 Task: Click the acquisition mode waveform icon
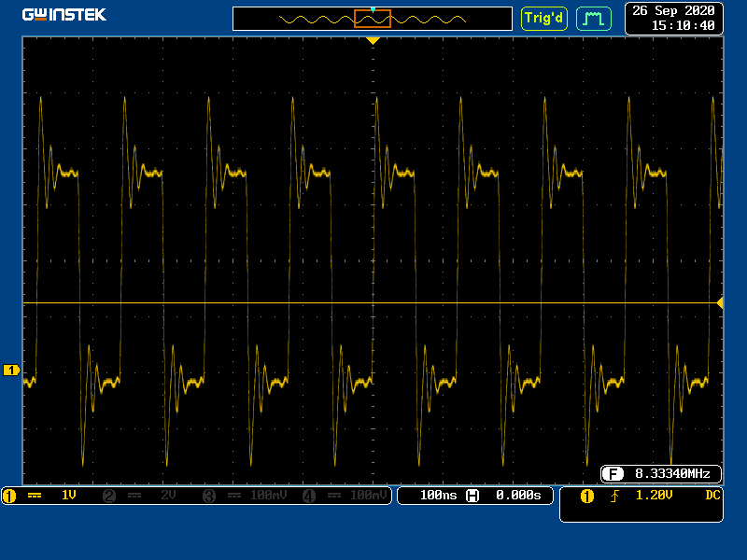click(x=593, y=18)
